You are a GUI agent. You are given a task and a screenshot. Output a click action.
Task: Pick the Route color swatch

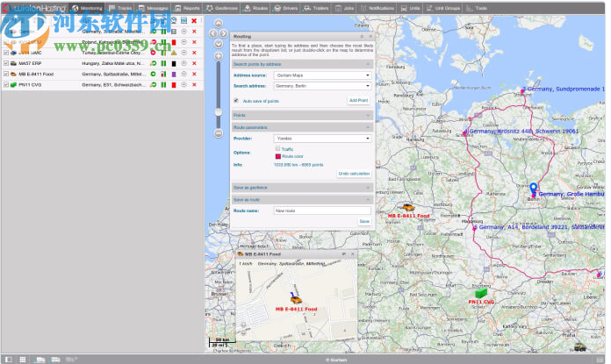click(x=278, y=156)
